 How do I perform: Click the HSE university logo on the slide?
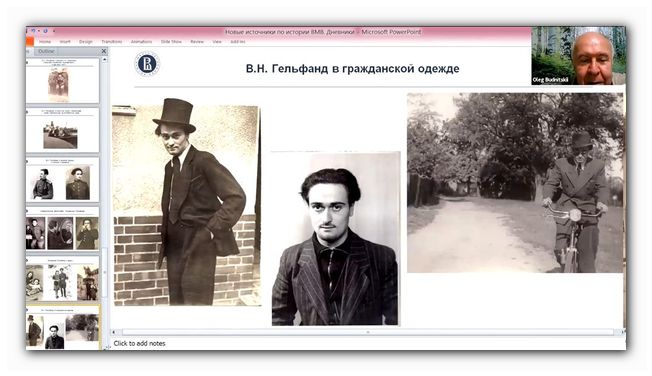point(147,64)
